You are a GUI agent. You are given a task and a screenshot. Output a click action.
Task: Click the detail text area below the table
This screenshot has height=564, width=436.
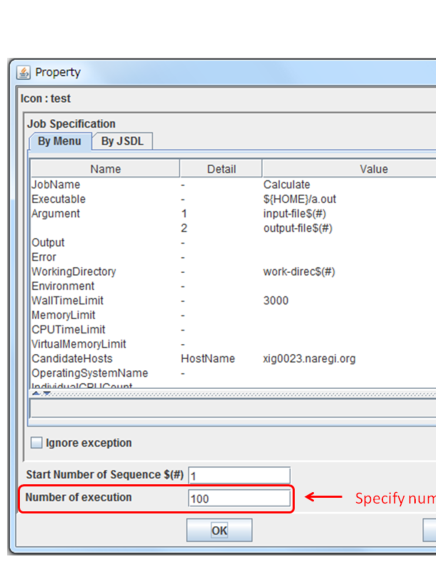(234, 409)
